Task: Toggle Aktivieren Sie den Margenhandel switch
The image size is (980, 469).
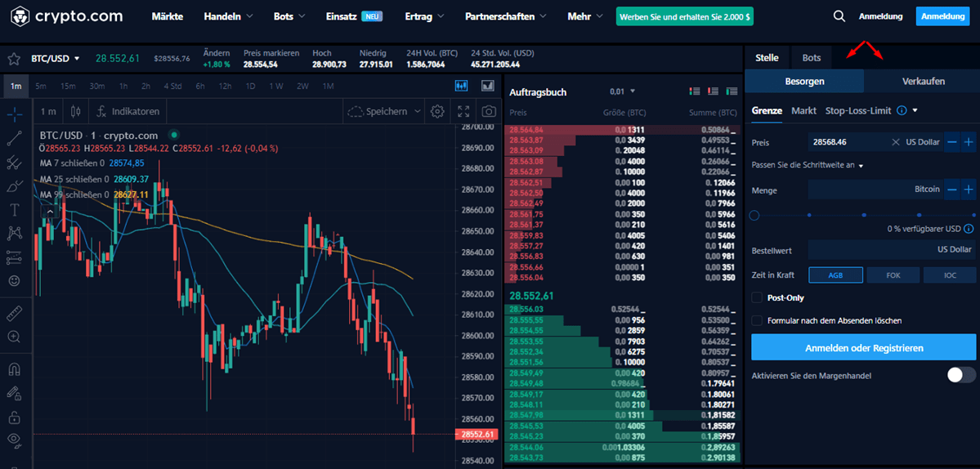Action: click(960, 375)
